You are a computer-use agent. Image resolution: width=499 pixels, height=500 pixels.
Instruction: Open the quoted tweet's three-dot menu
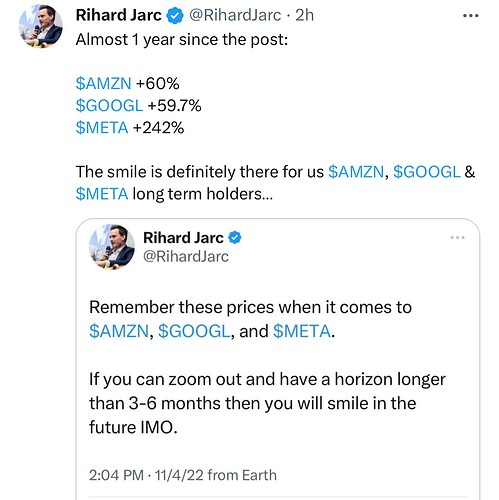coord(457,238)
